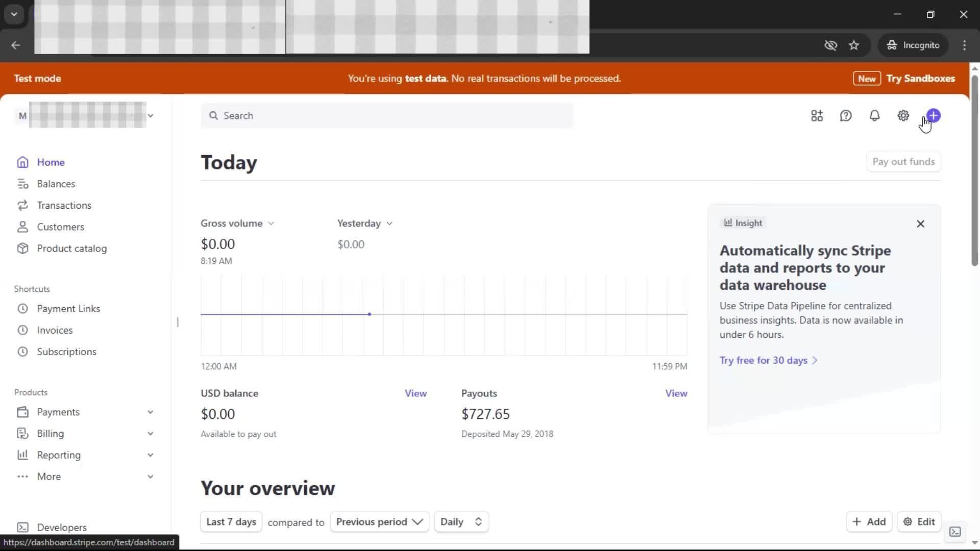Click the third-party cookies eye icon
Image resolution: width=980 pixels, height=551 pixels.
tap(830, 45)
